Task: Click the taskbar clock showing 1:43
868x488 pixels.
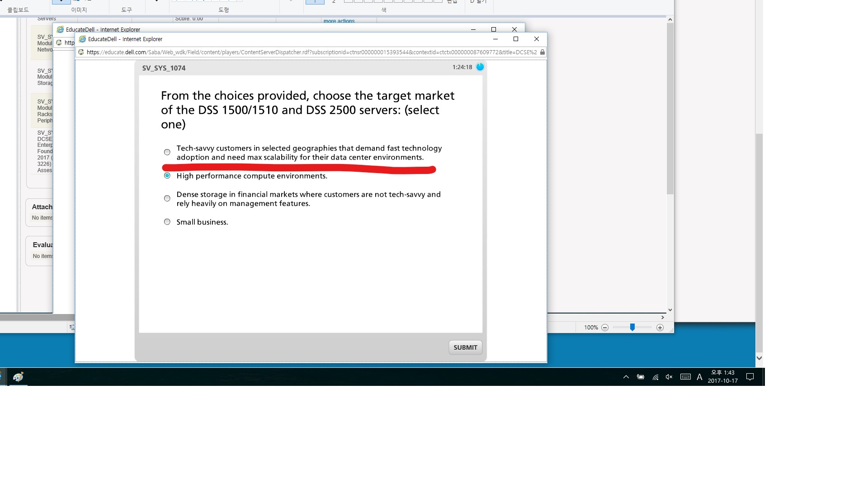Action: coord(722,376)
